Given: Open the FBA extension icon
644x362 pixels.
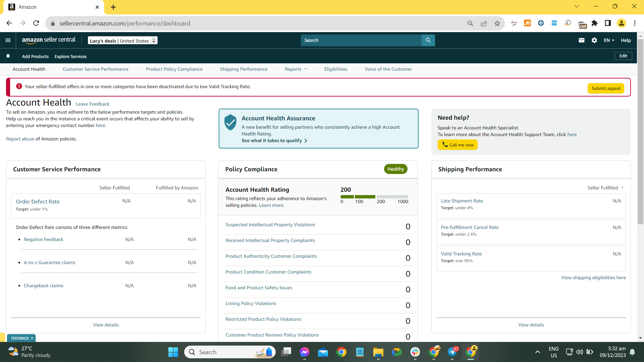Looking at the screenshot, I should tap(554, 23).
